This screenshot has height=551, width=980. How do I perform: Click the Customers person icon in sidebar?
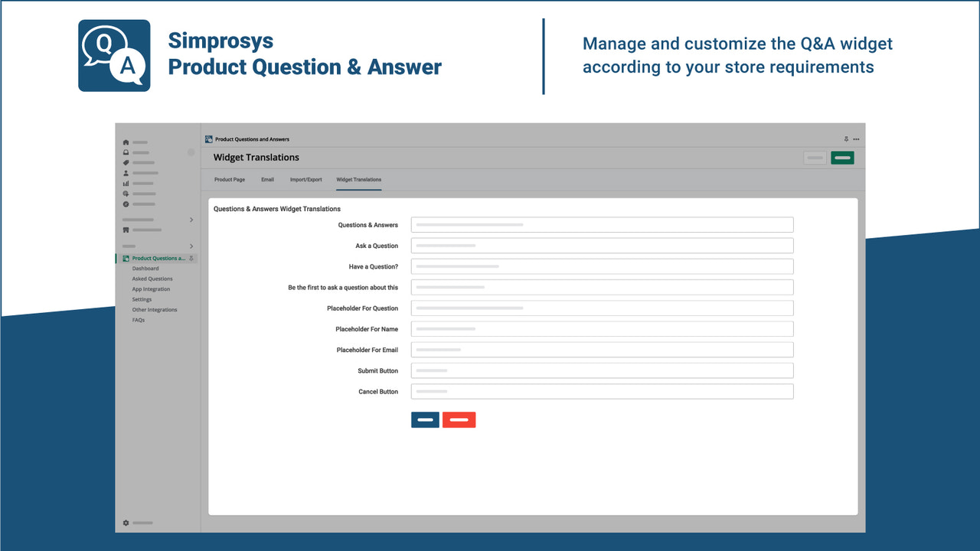click(126, 173)
